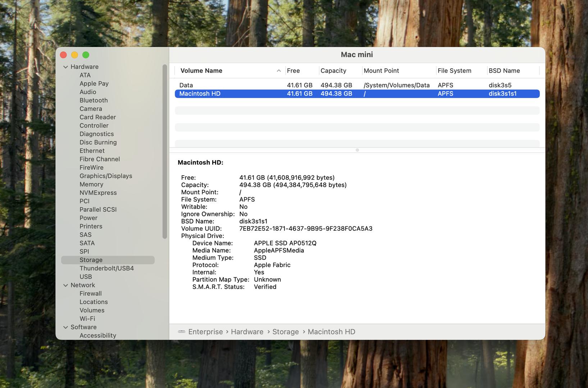Click Hardware in the path bar

(x=247, y=332)
